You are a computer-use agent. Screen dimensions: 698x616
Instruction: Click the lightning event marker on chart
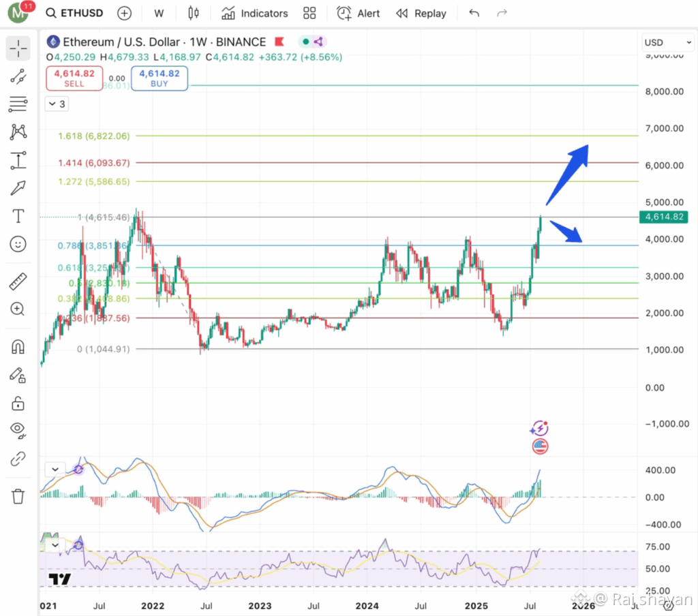[x=540, y=428]
